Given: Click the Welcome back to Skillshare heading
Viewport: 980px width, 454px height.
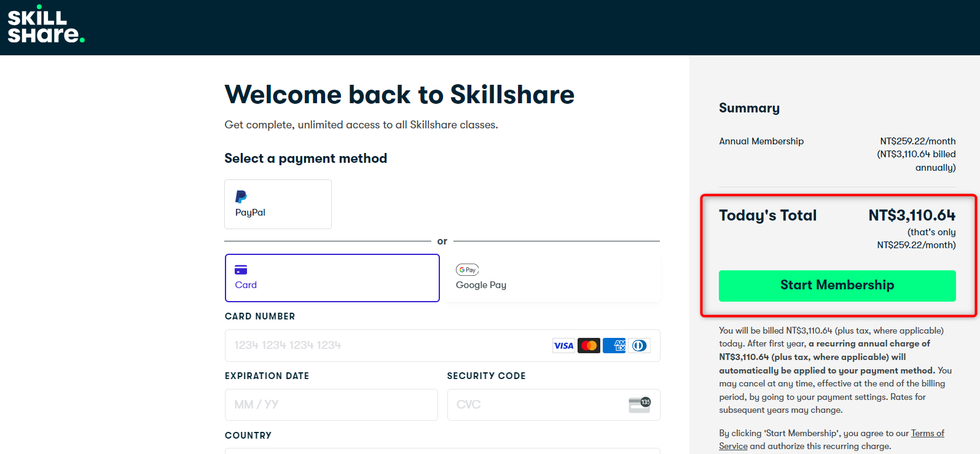Looking at the screenshot, I should tap(399, 95).
